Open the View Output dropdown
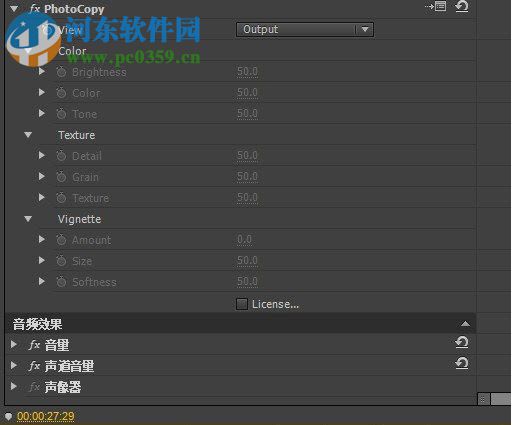 [305, 29]
